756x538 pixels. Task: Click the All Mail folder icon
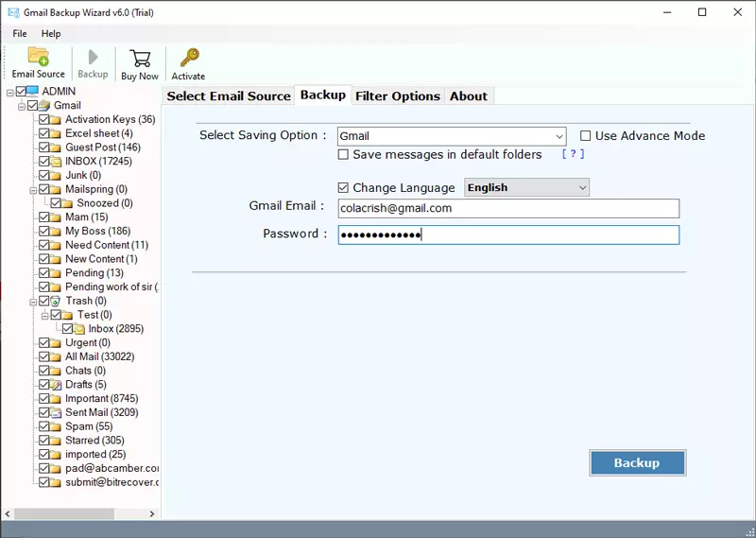tap(56, 356)
